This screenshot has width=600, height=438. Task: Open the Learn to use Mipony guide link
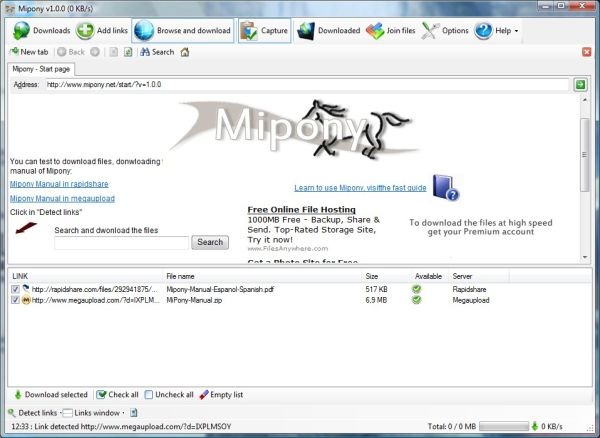point(360,188)
